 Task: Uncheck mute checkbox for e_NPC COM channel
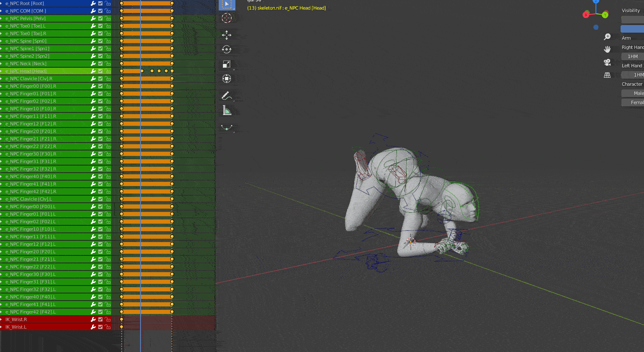click(100, 11)
